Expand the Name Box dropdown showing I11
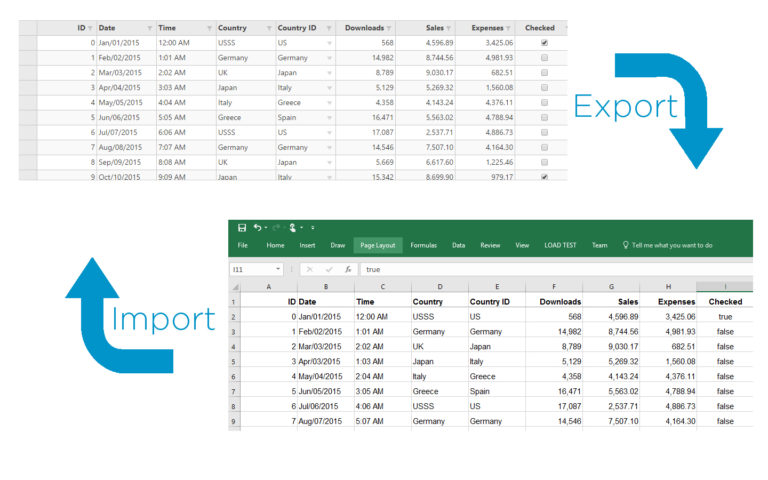 (279, 269)
